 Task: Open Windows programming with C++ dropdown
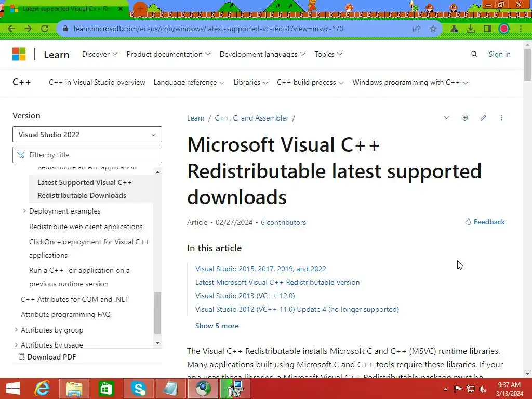tap(410, 82)
